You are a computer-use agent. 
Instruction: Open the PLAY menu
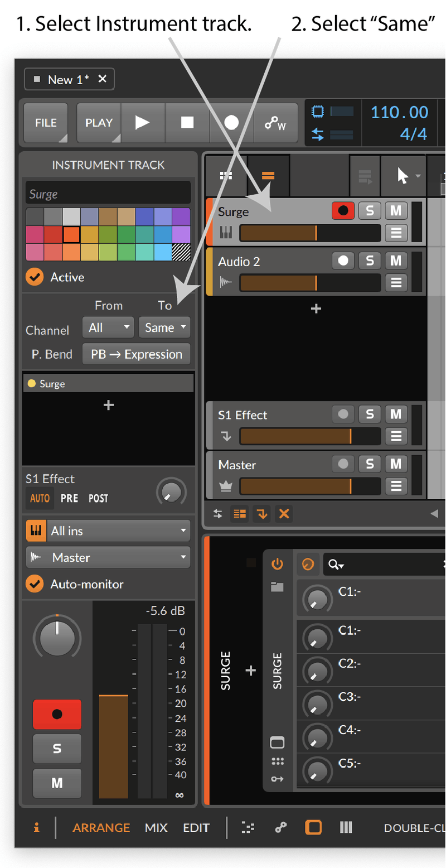pos(99,123)
